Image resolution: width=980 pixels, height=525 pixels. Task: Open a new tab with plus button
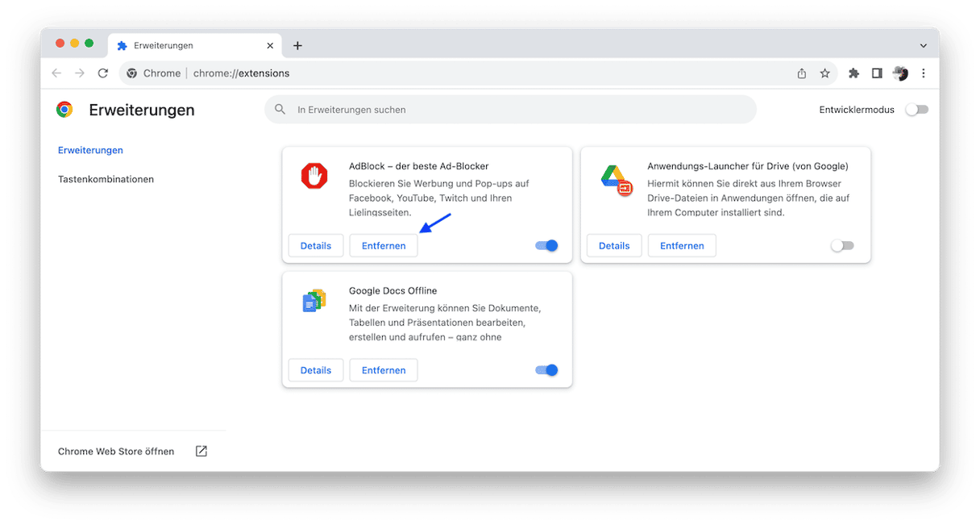tap(297, 46)
